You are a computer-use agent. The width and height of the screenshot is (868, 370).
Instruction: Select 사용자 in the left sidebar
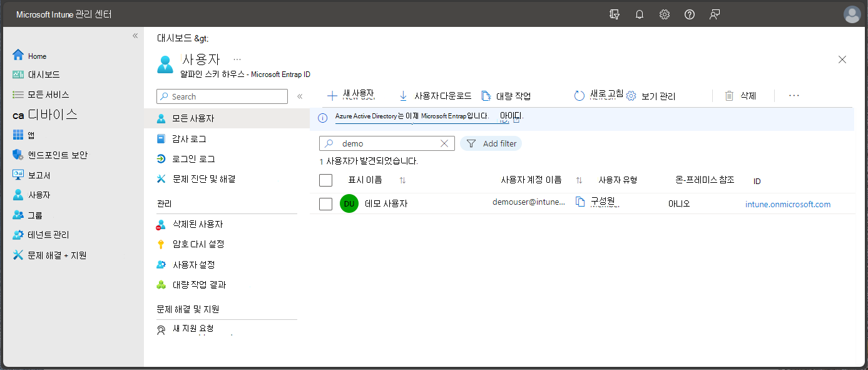point(31,195)
